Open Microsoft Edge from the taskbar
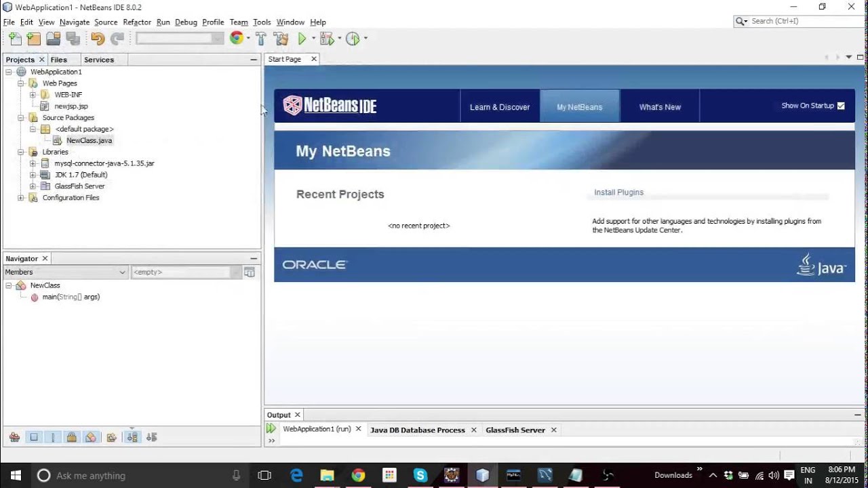This screenshot has height=488, width=868. 296,475
